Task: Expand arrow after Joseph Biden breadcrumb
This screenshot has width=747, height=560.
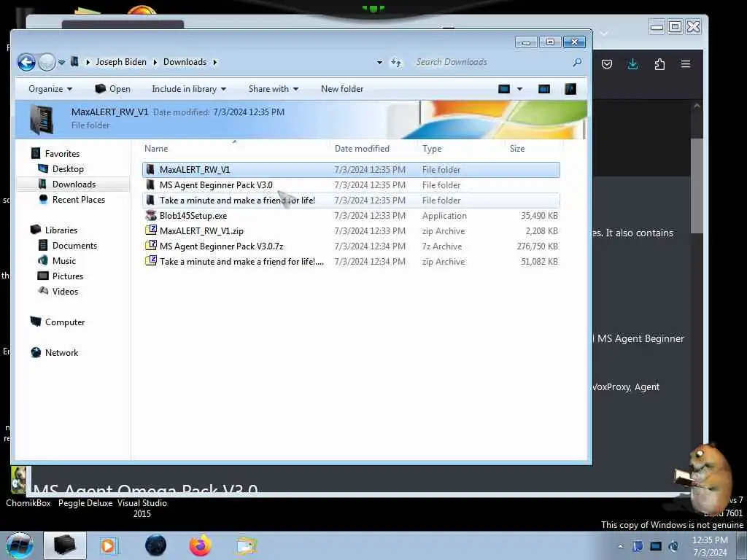Action: [x=155, y=63]
